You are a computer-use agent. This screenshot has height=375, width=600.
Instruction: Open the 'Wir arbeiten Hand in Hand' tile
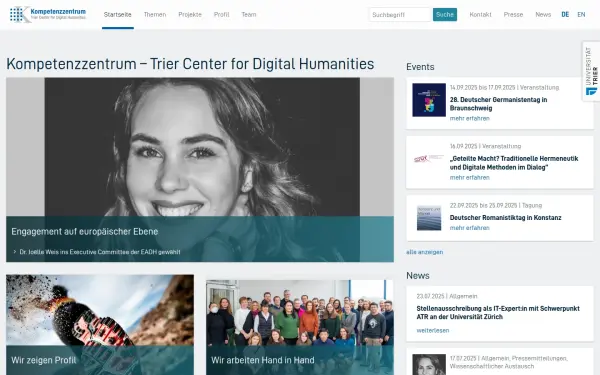pos(300,327)
